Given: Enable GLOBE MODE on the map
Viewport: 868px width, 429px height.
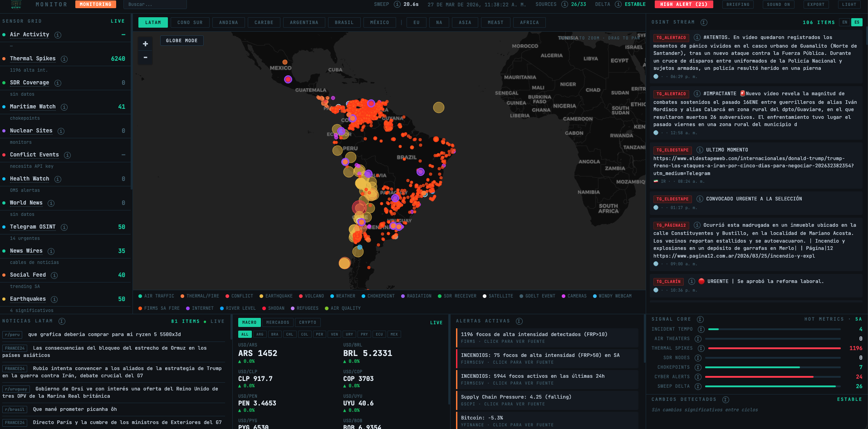Looking at the screenshot, I should tap(181, 40).
